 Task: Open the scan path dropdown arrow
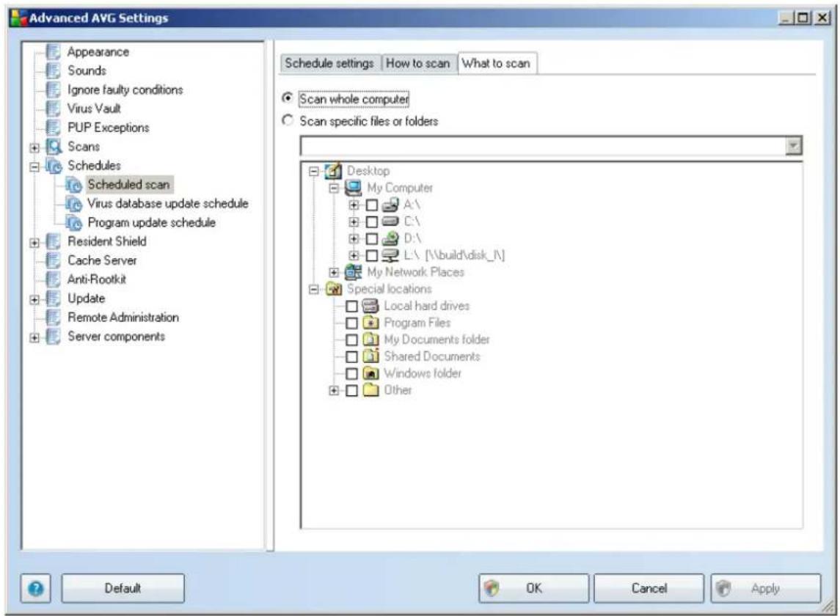793,146
